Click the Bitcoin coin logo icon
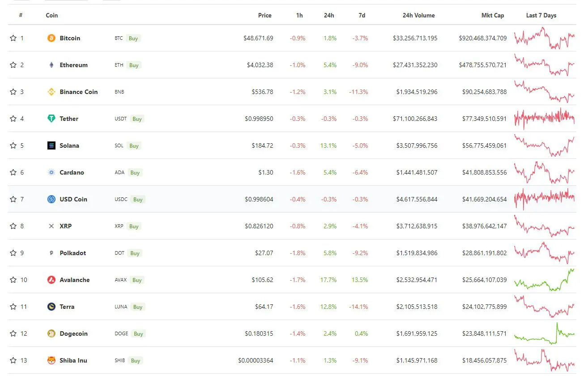Viewport: 588px width, 376px height. click(x=51, y=38)
